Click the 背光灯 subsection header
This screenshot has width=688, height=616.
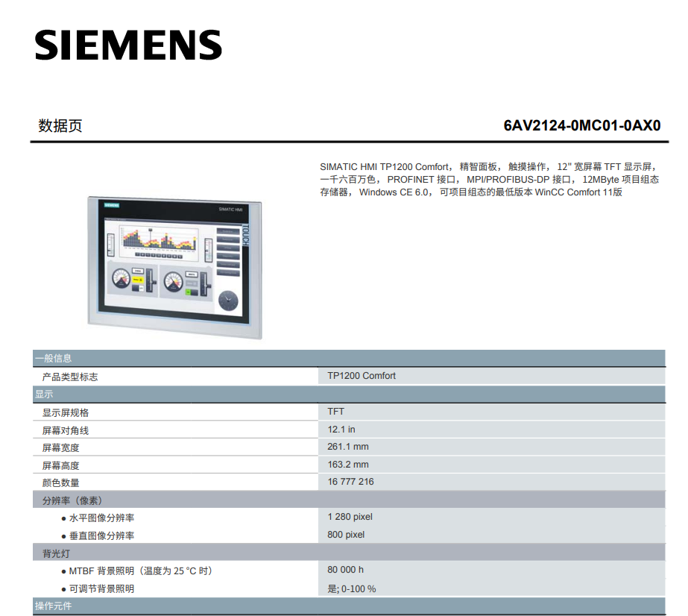[x=57, y=553]
